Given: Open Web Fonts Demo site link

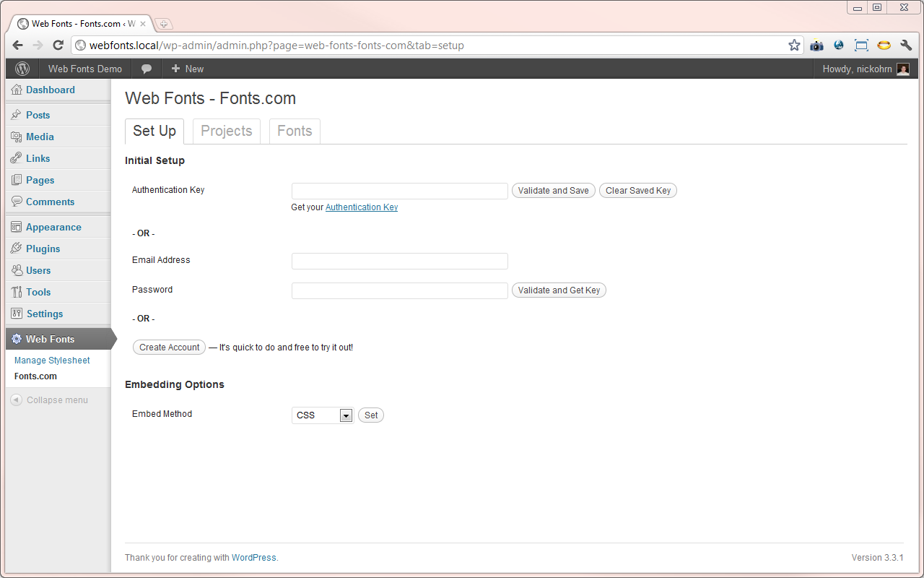Looking at the screenshot, I should click(x=85, y=69).
